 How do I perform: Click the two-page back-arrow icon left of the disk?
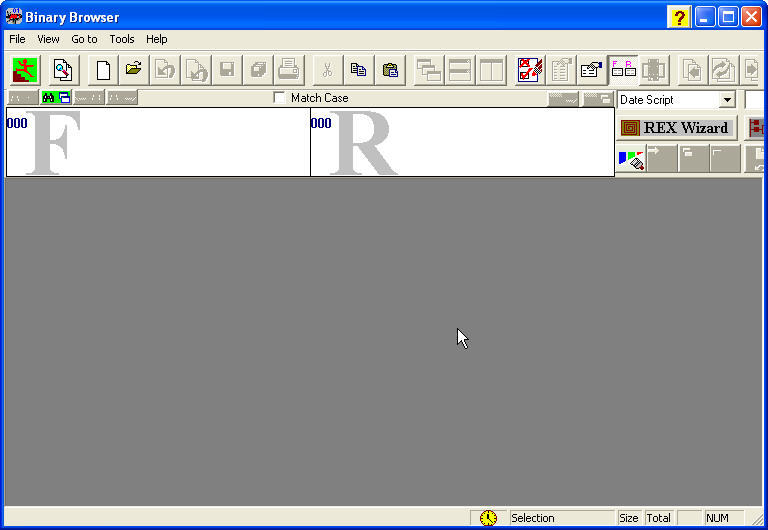pyautogui.click(x=196, y=71)
